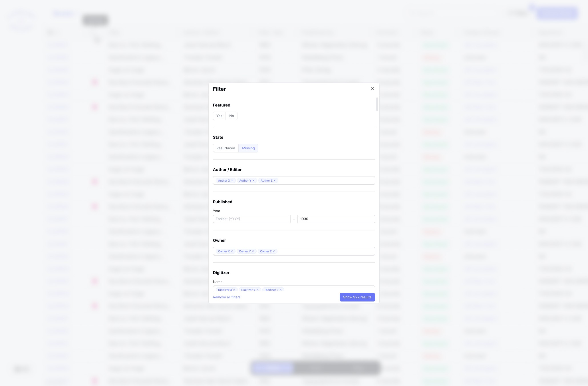Toggle the Yes button under Featured
This screenshot has width=588, height=386.
tap(219, 116)
